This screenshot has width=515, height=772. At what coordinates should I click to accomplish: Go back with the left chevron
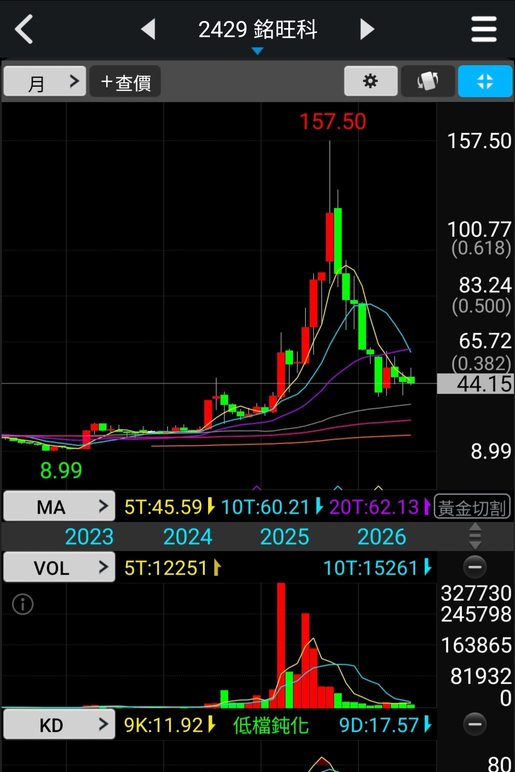(x=24, y=29)
